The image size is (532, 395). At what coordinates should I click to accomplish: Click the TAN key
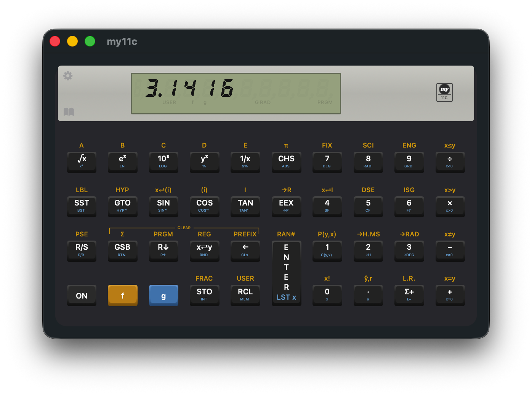click(245, 206)
